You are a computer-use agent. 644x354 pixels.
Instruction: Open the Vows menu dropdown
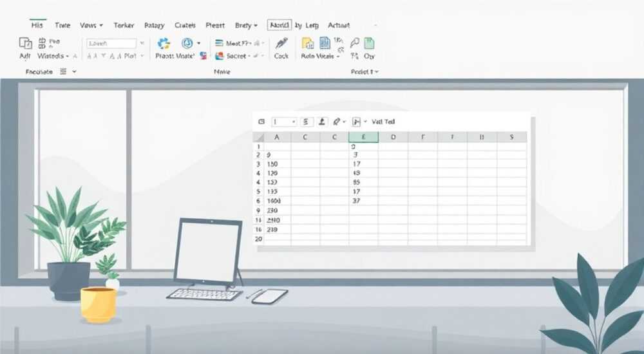[x=91, y=26]
